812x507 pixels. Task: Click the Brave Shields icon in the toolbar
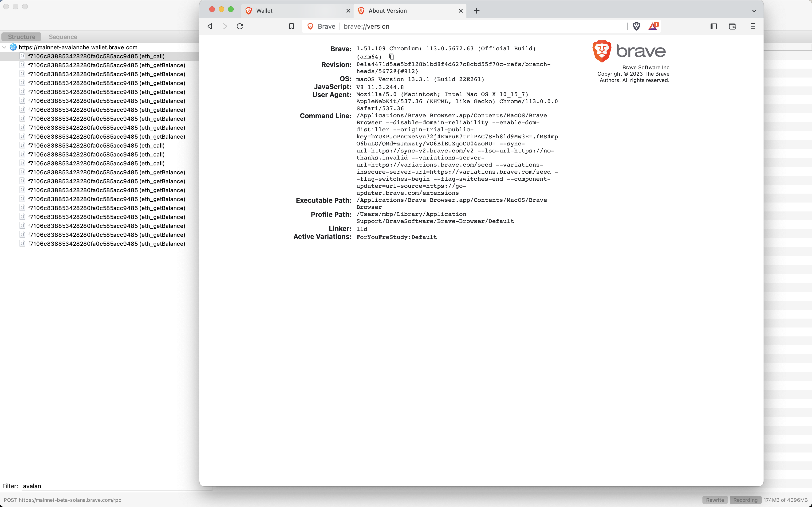point(636,26)
